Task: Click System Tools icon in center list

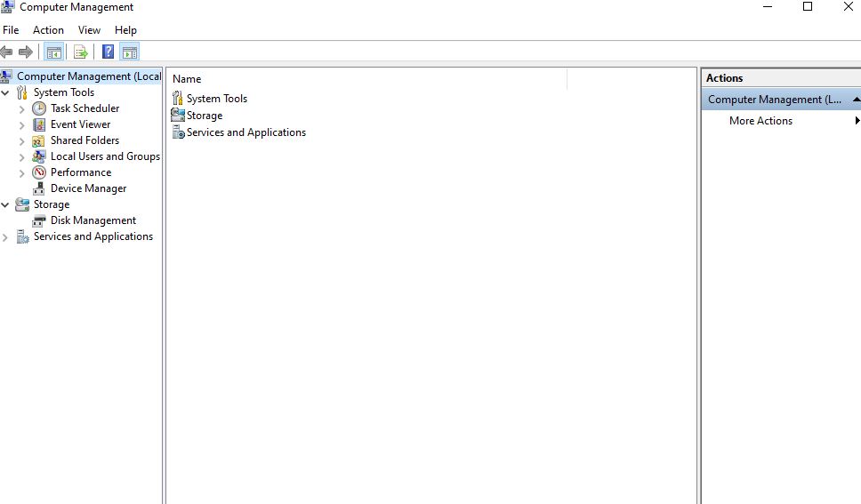Action: 177,99
